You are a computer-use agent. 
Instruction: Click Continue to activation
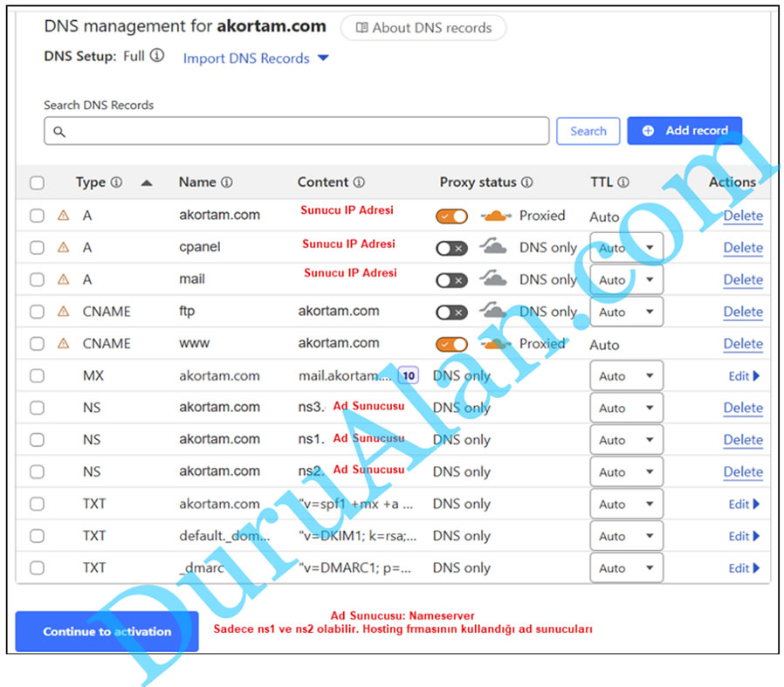point(107,631)
